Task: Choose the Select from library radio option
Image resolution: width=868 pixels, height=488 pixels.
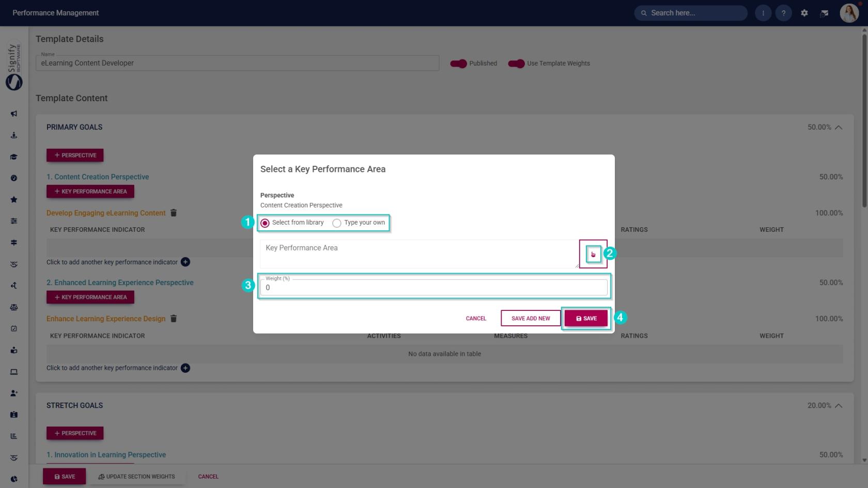Action: tap(265, 223)
